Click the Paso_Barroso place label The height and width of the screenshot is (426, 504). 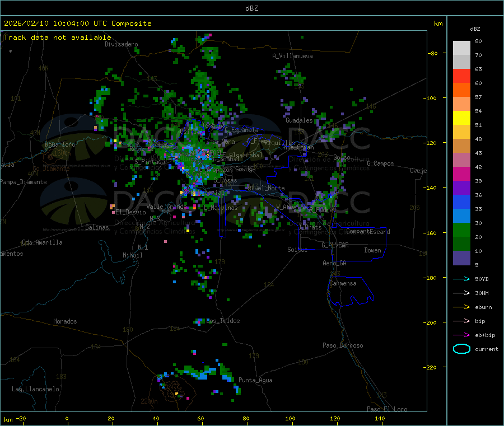coord(343,345)
